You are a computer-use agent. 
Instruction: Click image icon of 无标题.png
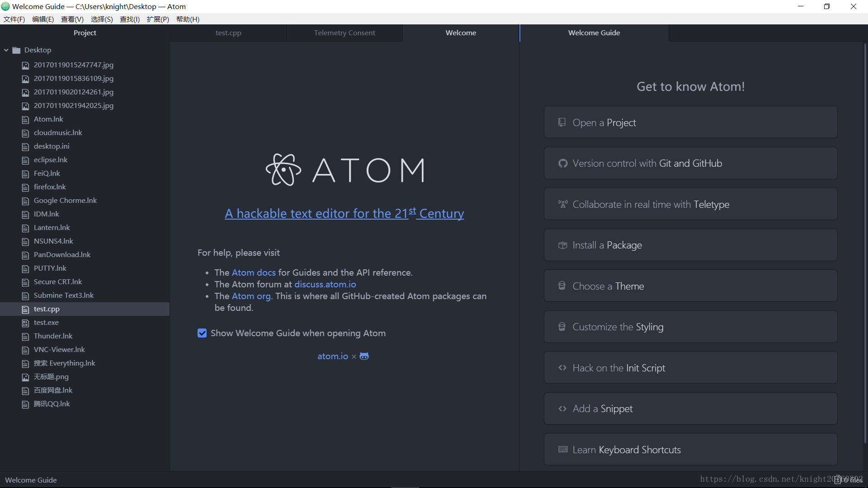(x=25, y=377)
